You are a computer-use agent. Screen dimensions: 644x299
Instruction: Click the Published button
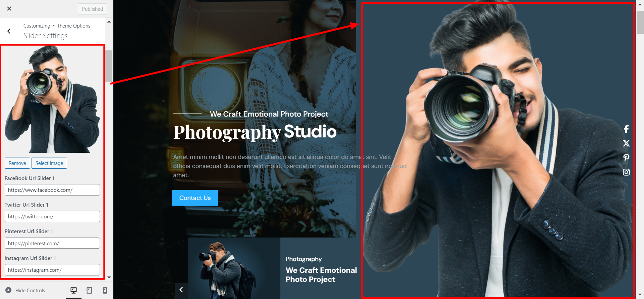click(x=92, y=9)
